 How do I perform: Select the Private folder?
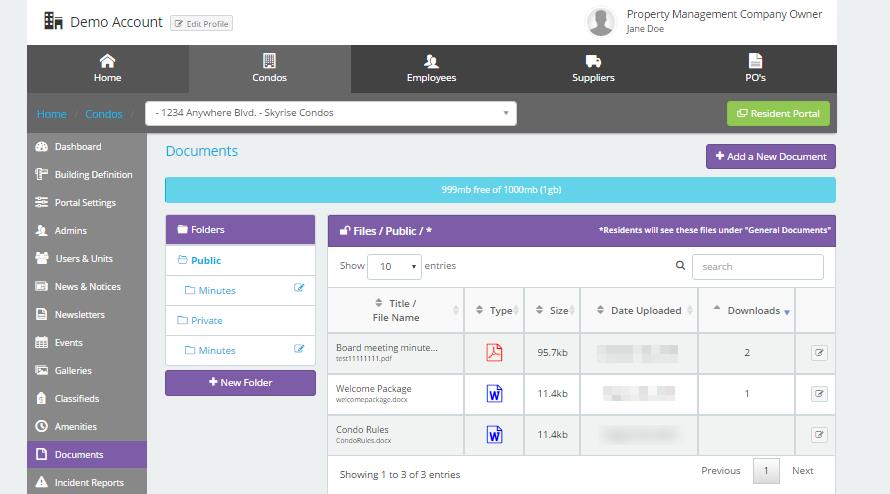pos(206,320)
